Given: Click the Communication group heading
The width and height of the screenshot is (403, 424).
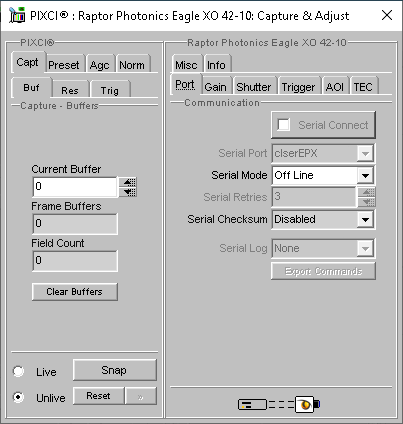Looking at the screenshot, I should [x=222, y=103].
